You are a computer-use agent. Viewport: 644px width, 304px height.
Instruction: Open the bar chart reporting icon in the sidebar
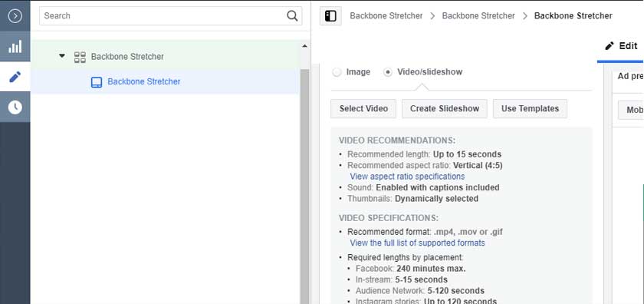[x=15, y=47]
